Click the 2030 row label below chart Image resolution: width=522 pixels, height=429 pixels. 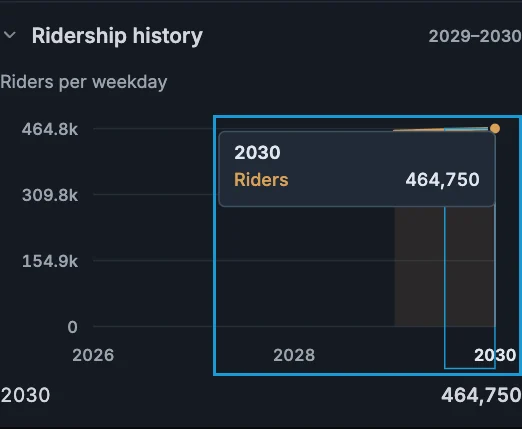tap(25, 395)
